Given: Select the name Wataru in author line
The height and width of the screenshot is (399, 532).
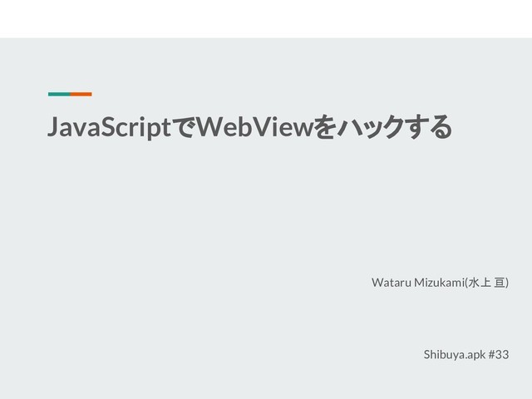Looking at the screenshot, I should tap(392, 283).
